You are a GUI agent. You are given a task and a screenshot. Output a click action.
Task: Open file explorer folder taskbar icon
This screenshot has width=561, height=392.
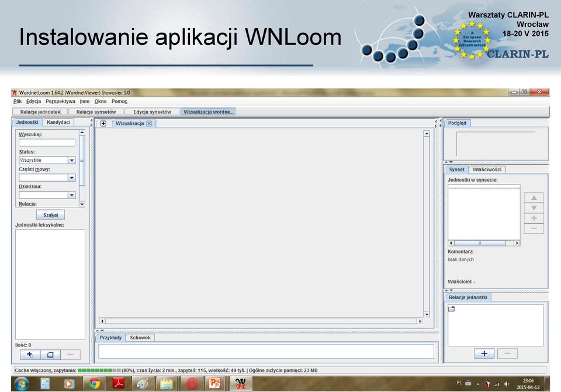[x=167, y=384]
